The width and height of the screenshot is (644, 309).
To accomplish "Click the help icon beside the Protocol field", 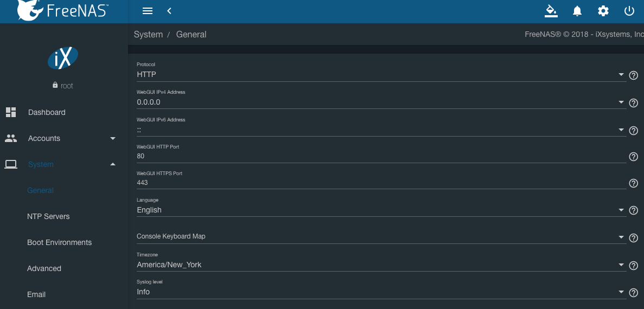I will coord(633,75).
